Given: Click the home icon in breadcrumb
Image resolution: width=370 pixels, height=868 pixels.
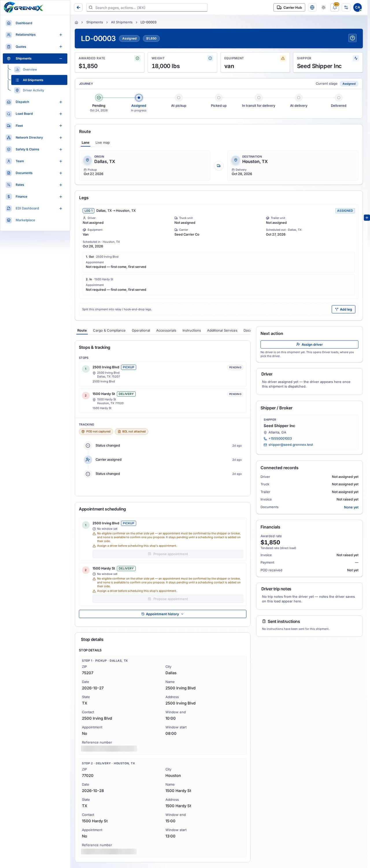Looking at the screenshot, I should click(77, 22).
